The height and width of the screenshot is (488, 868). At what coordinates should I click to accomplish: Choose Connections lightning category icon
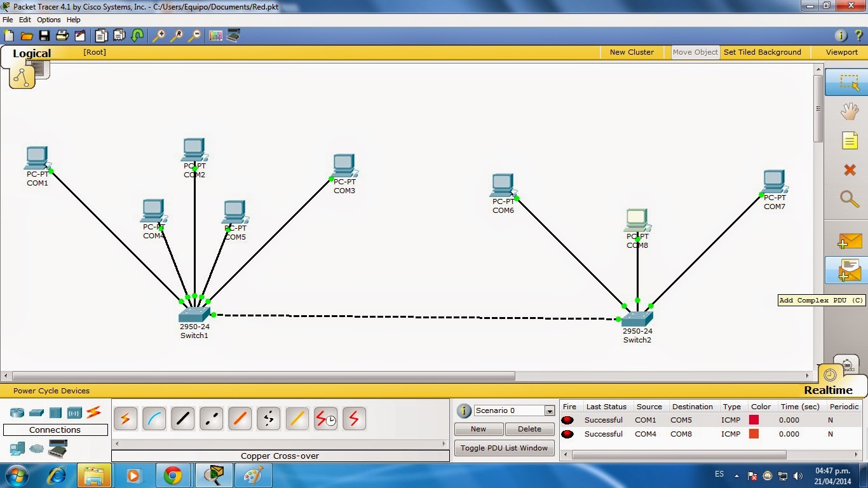coord(93,412)
